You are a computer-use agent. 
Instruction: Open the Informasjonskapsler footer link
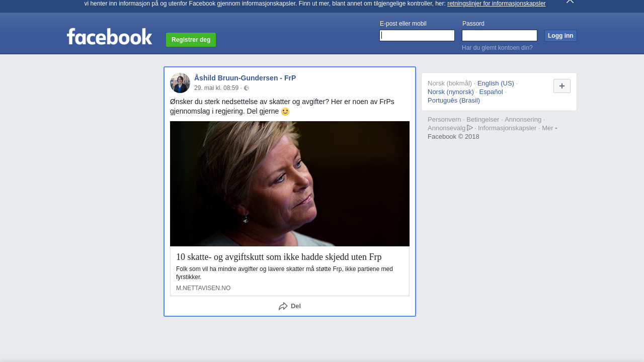tap(507, 128)
